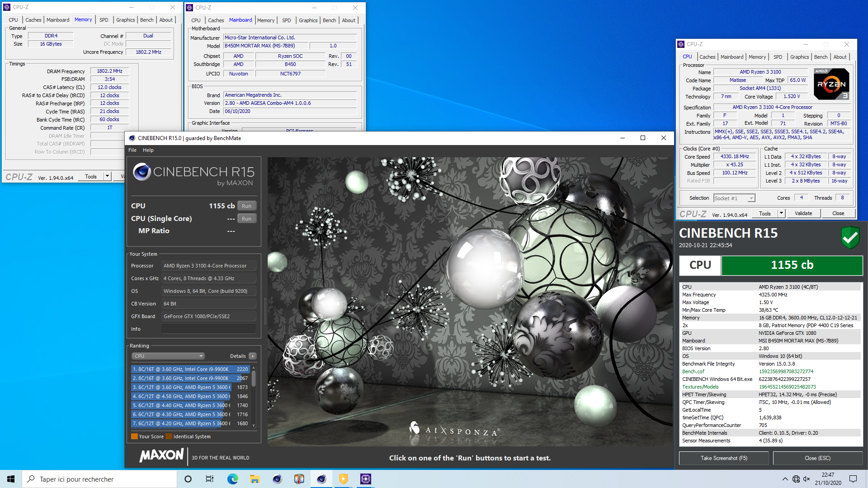Viewport: 868px width, 488px height.
Task: Open the CPU-Z purple chip taskbar icon
Action: (366, 479)
